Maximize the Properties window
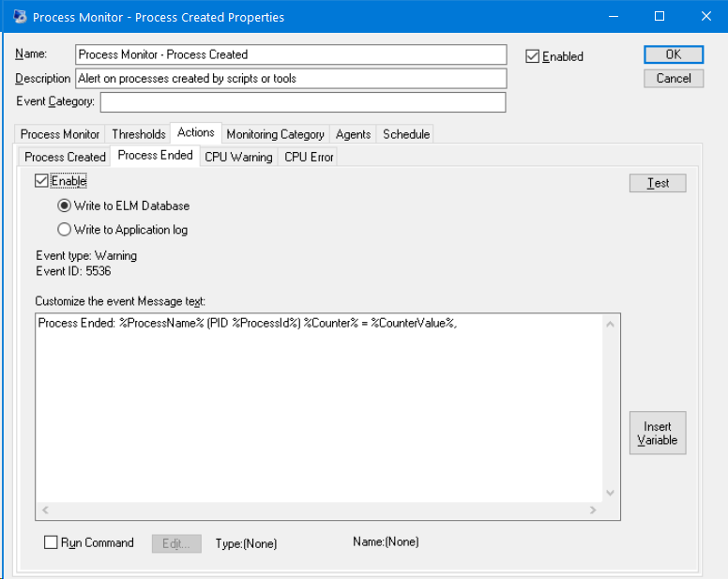 [660, 17]
